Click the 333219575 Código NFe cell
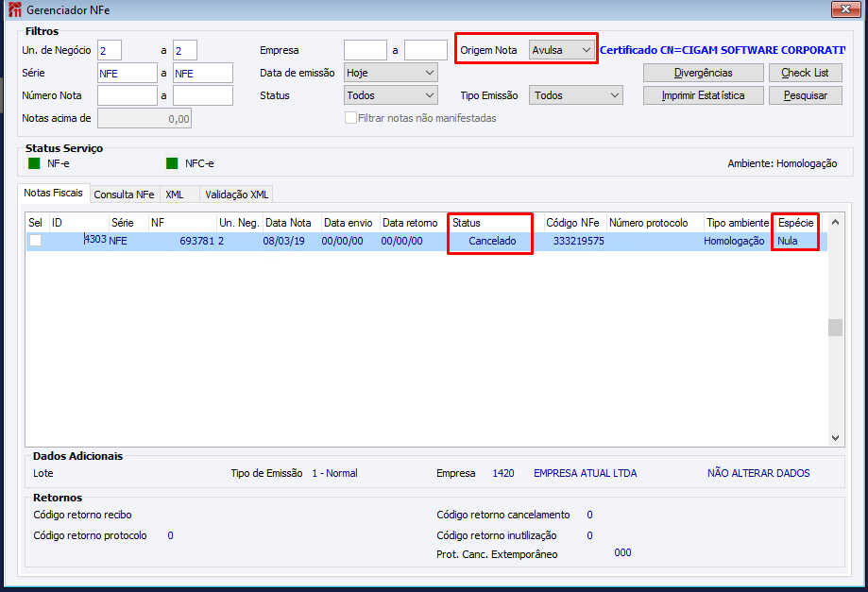This screenshot has height=592, width=868. [x=578, y=241]
